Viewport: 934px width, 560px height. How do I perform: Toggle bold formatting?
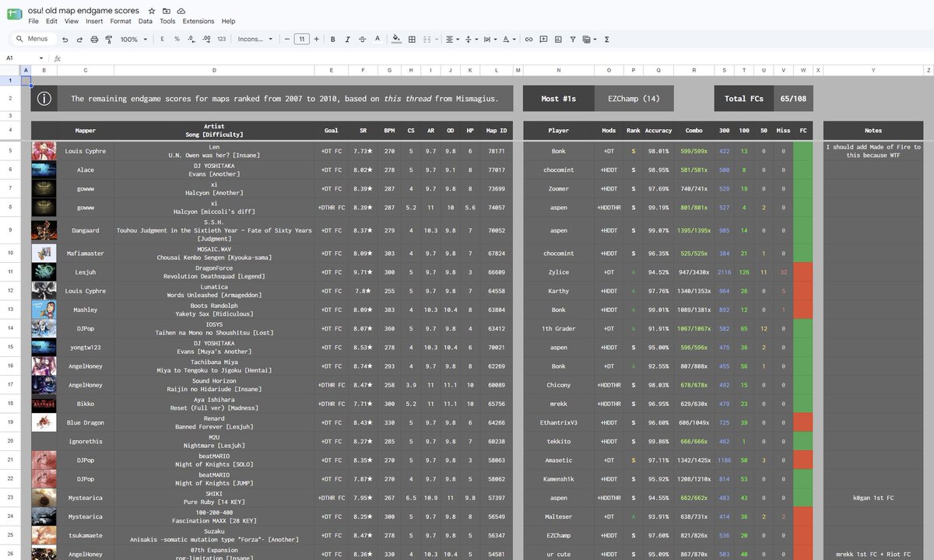click(x=333, y=39)
